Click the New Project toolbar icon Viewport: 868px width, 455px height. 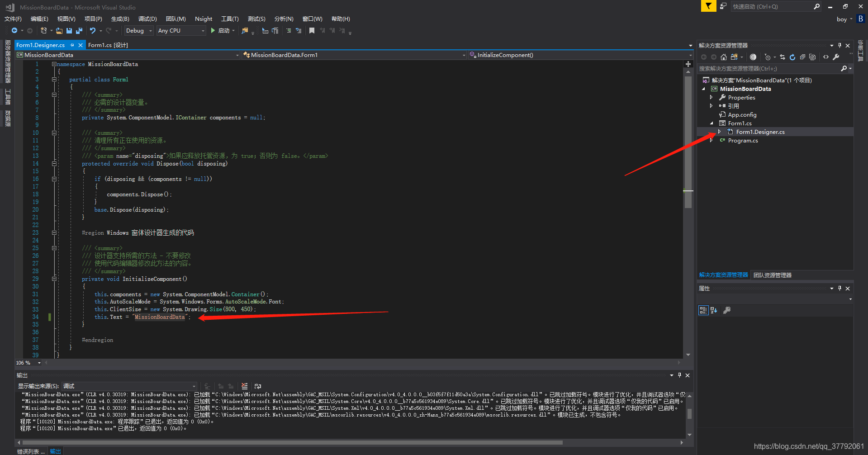pos(43,30)
